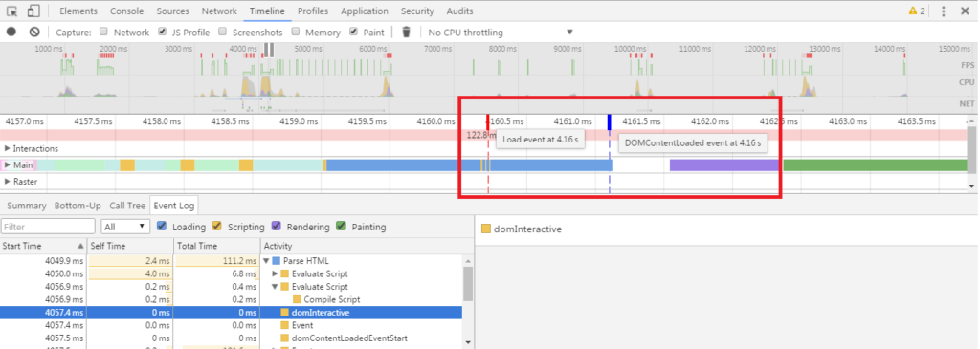
Task: Click the garbage collection trash icon
Action: pyautogui.click(x=406, y=32)
